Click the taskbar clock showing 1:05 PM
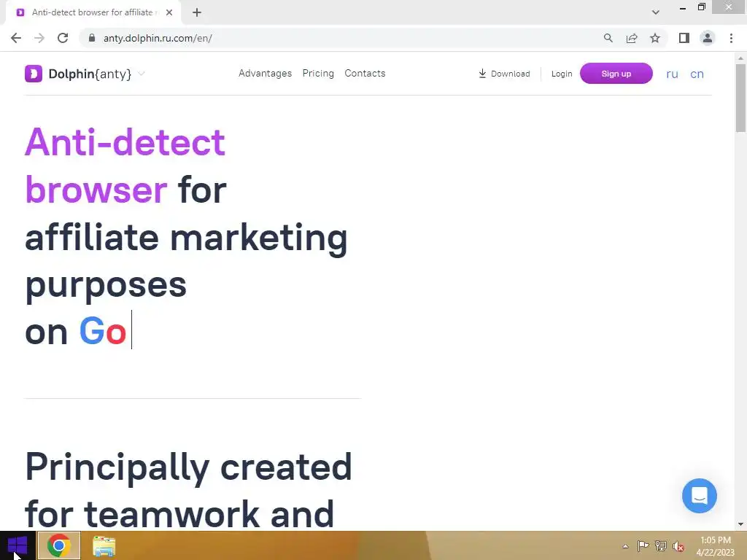The image size is (747, 560). [x=715, y=546]
